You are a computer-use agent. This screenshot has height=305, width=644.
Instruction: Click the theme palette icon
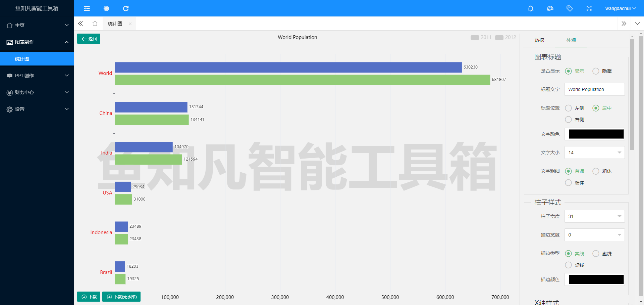tap(550, 8)
